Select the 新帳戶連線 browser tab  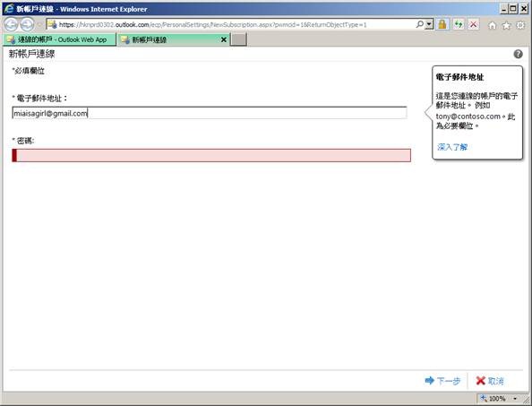pyautogui.click(x=168, y=39)
